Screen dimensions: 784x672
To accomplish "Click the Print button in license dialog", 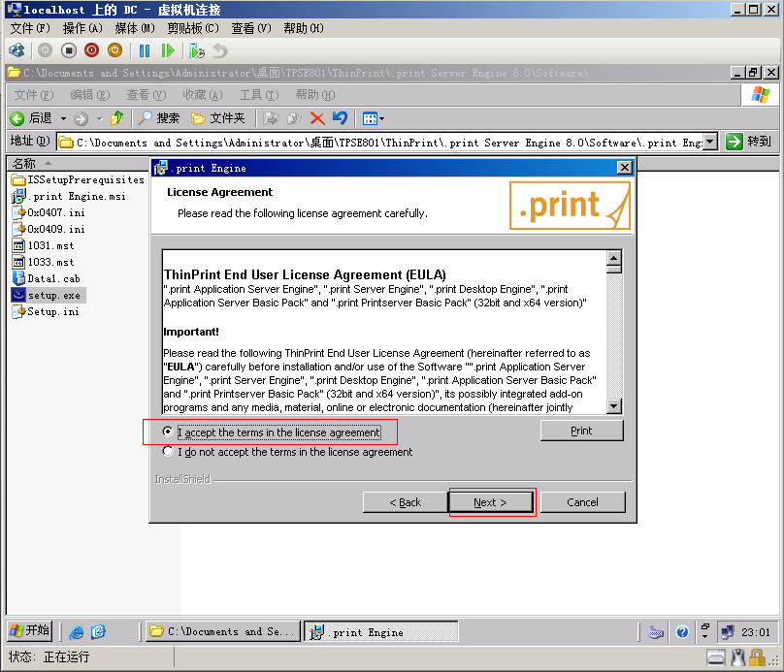I will coord(581,431).
